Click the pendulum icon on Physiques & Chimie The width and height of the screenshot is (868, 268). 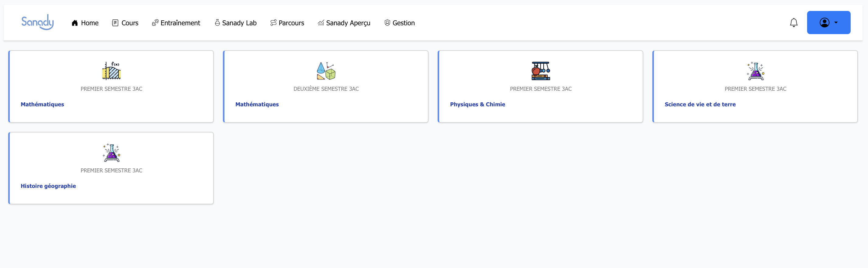541,71
